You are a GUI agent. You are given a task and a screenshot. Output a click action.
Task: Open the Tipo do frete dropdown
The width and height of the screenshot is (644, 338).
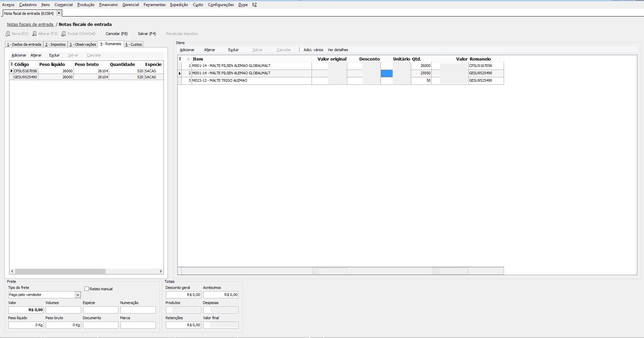coord(78,295)
